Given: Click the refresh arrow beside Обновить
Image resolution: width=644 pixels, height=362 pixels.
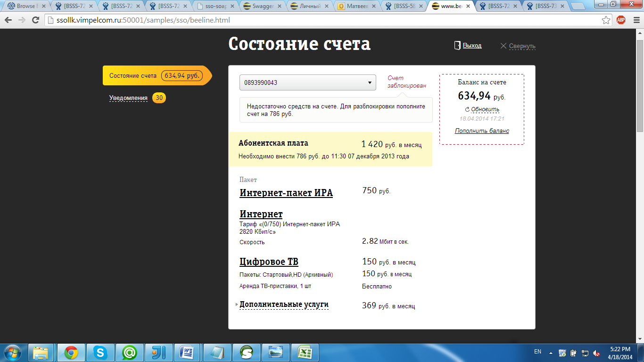Looking at the screenshot, I should pyautogui.click(x=467, y=109).
